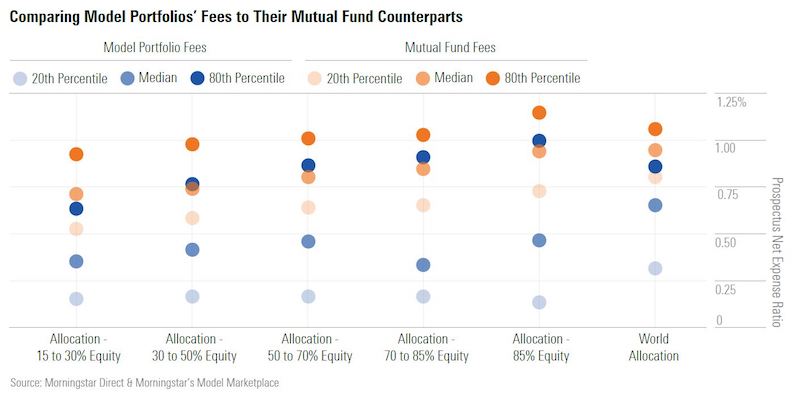Screen dimensions: 800x398
Task: Select the Model Portfolio Fees heading
Action: click(x=155, y=48)
